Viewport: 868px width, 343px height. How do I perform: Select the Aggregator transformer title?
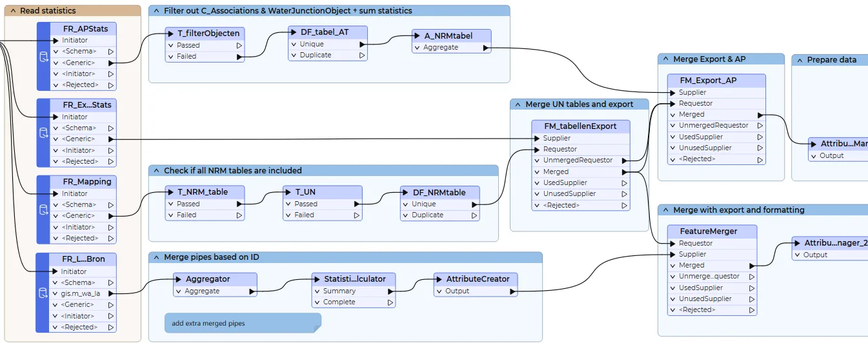[208, 279]
